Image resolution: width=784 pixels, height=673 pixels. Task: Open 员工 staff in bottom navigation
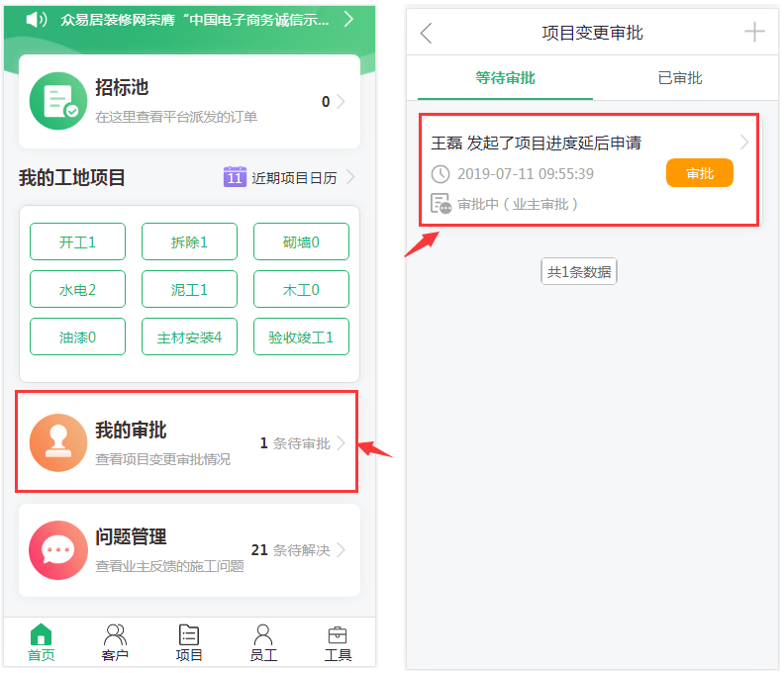pyautogui.click(x=263, y=642)
